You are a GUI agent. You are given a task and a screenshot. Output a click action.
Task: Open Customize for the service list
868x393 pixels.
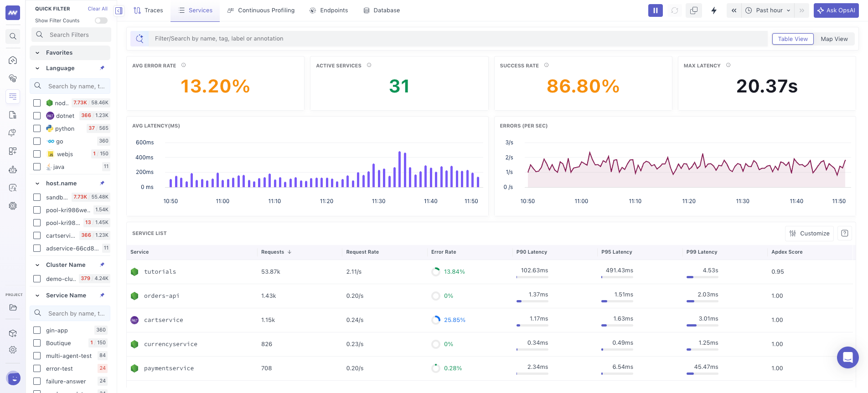tap(809, 233)
